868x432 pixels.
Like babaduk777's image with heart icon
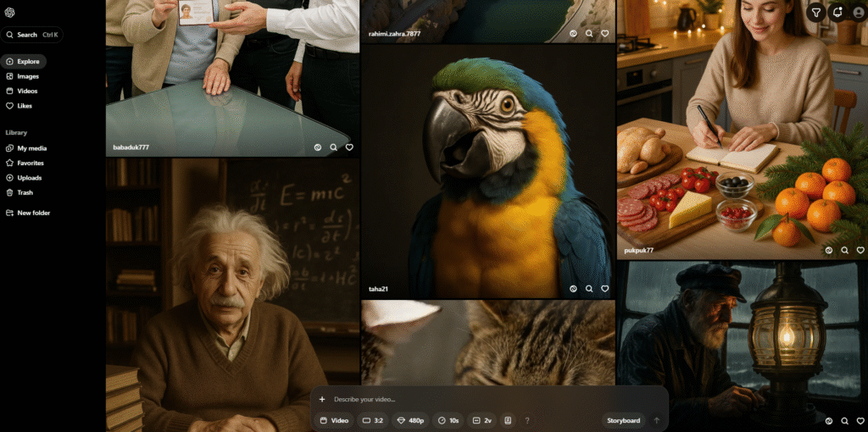(349, 147)
